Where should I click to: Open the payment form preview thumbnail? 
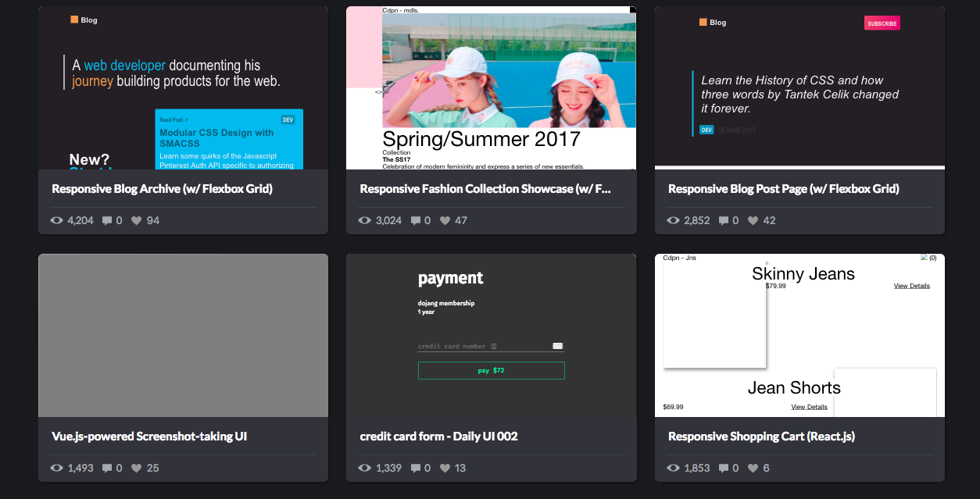(492, 335)
